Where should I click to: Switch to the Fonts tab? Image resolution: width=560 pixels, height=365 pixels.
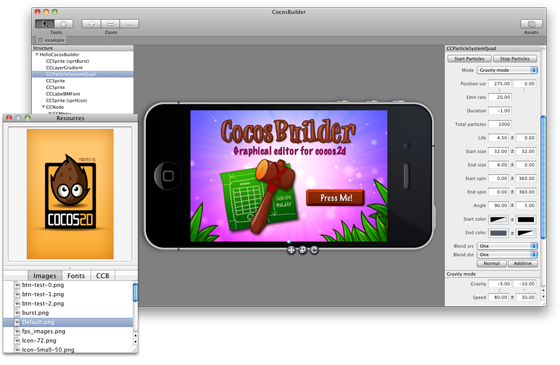[x=76, y=276]
